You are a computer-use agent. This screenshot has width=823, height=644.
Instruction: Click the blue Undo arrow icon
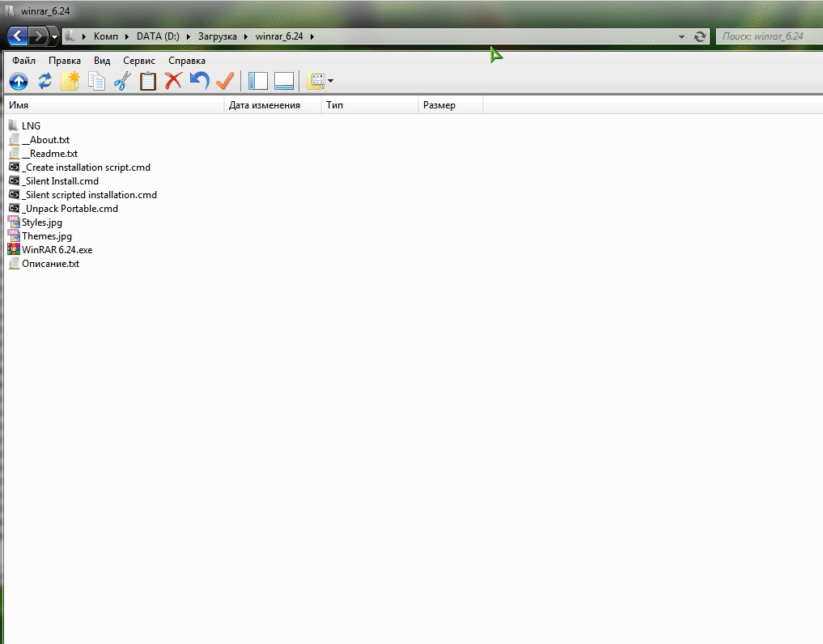coord(199,81)
